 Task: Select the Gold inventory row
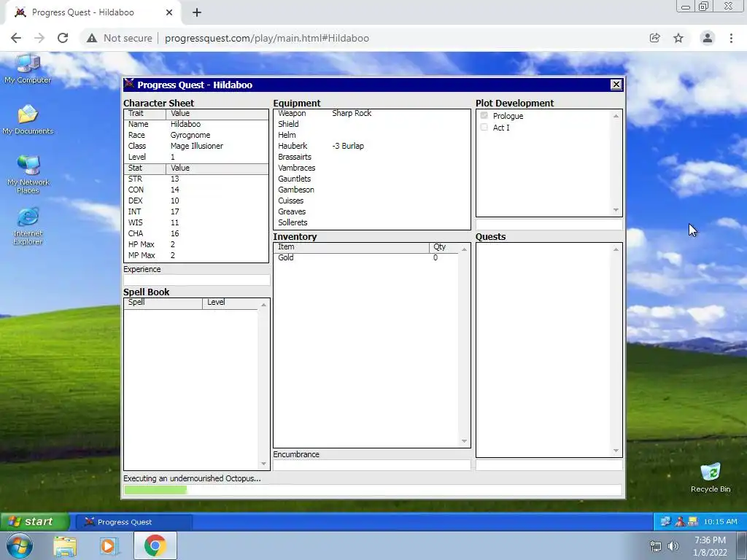pos(365,257)
